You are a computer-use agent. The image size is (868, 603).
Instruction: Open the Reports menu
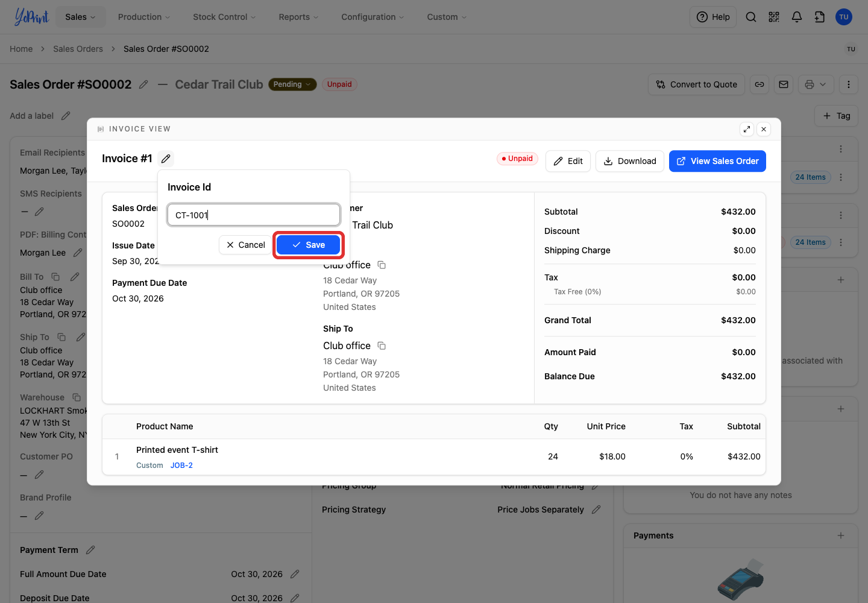pos(298,17)
